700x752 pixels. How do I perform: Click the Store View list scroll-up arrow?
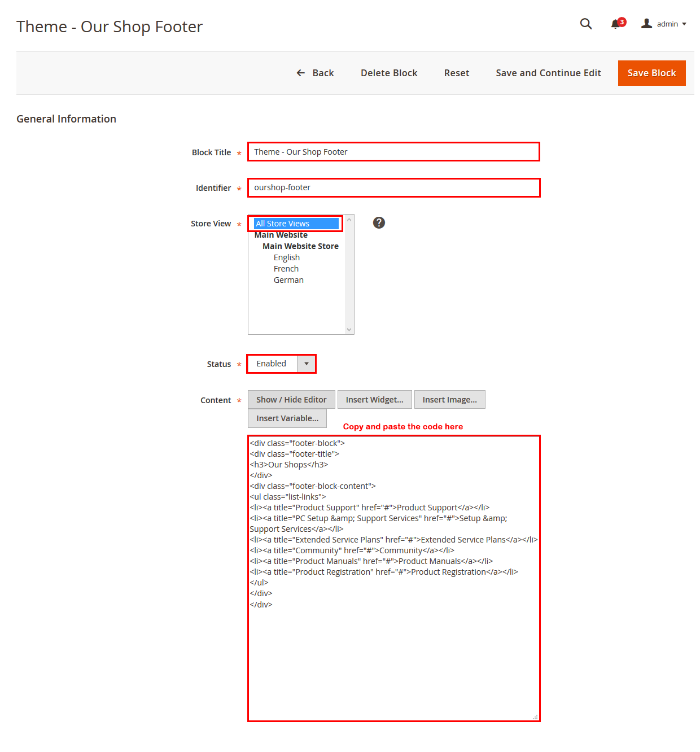pos(349,219)
